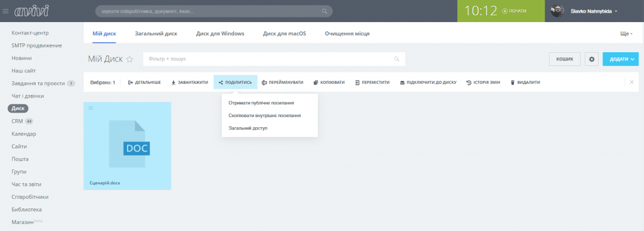644x231 pixels.
Task: Open Магазин beta in the sidebar
Action: 27,222
